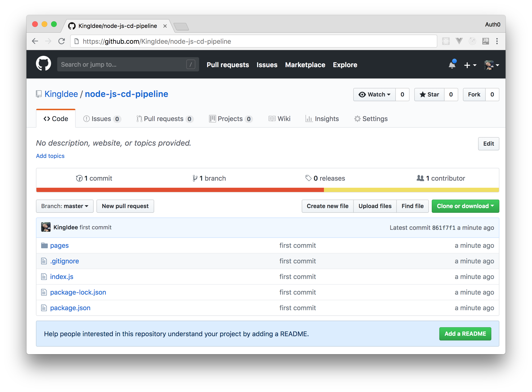Toggle the Star button
Image resolution: width=532 pixels, height=392 pixels.
click(429, 94)
